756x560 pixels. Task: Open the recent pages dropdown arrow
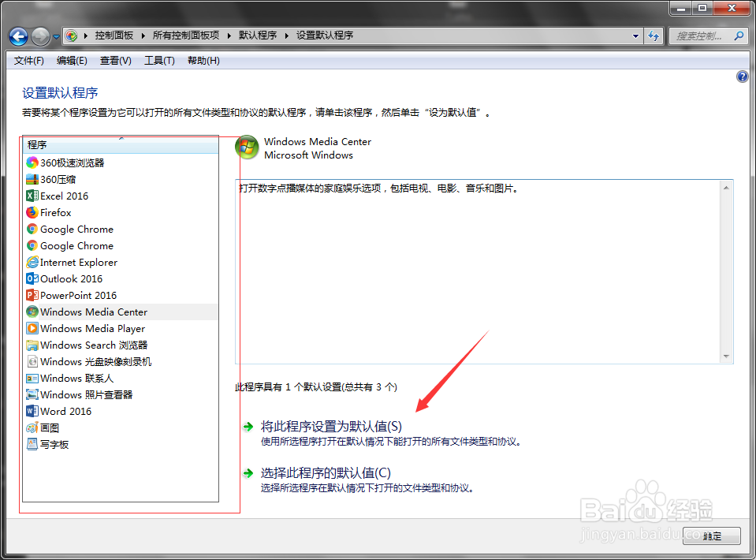pyautogui.click(x=57, y=36)
